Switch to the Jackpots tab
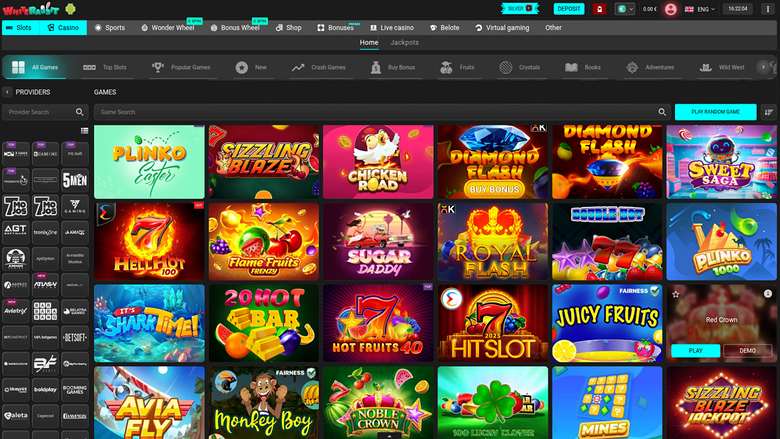The height and width of the screenshot is (439, 780). [x=404, y=43]
